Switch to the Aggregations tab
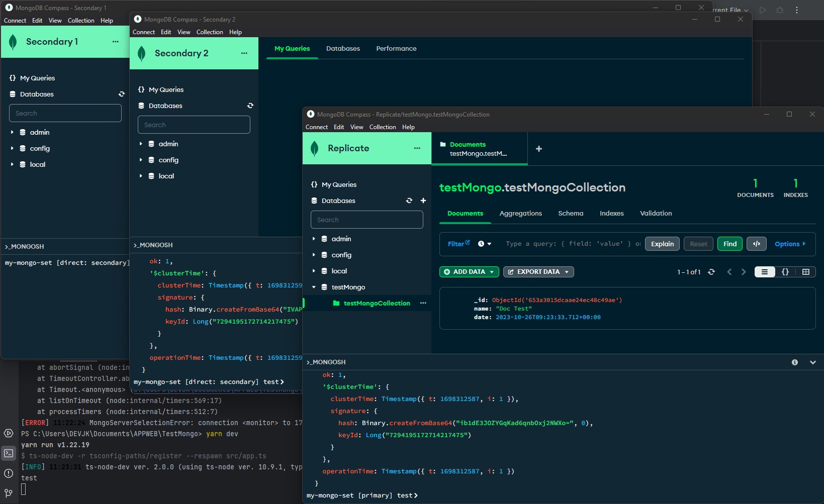This screenshot has height=504, width=824. 520,213
